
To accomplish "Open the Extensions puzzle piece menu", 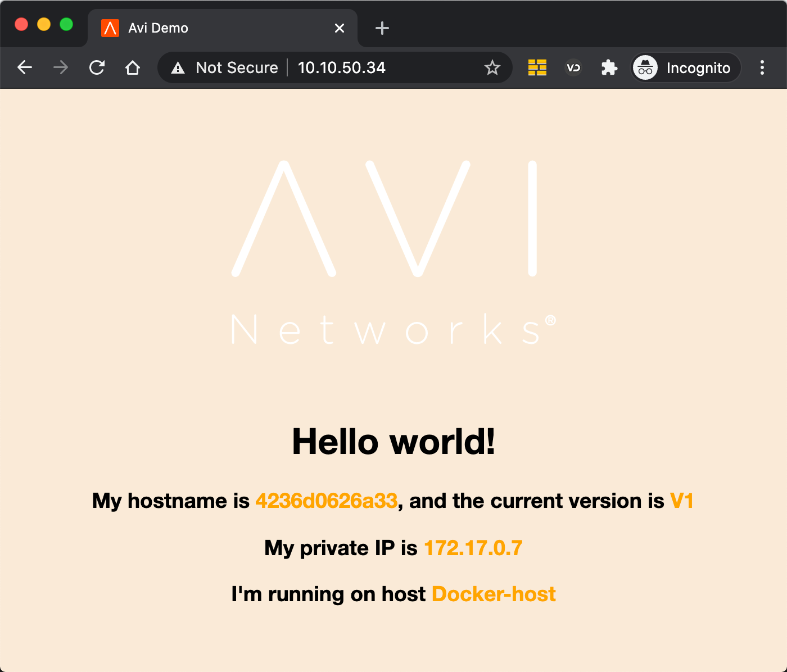I will [609, 68].
